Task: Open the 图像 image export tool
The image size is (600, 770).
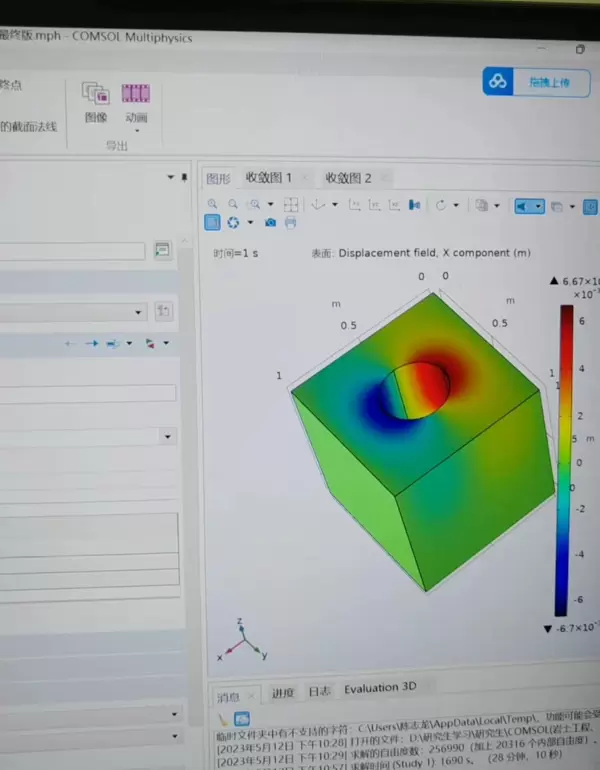Action: pyautogui.click(x=96, y=102)
